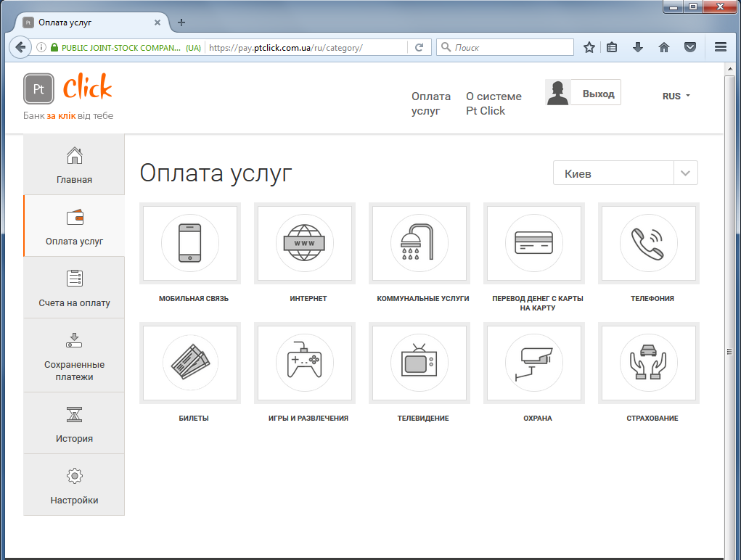This screenshot has height=560, width=741.
Task: Click the ИГРЫ И РАЗВЛЕЧЕНИЯ label
Action: (x=308, y=418)
